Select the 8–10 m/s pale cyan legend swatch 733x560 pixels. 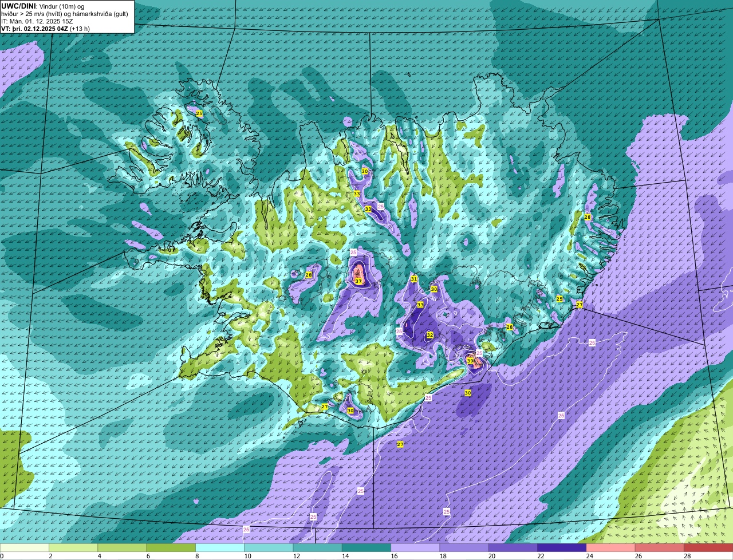pos(220,548)
